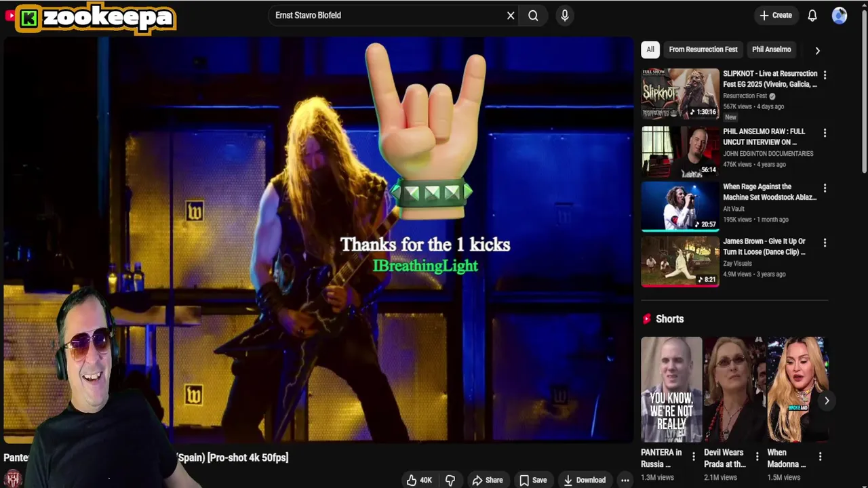Open options for Phil Anselmo interview

[825, 133]
